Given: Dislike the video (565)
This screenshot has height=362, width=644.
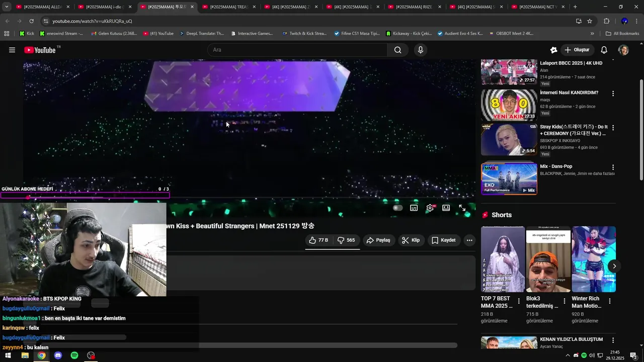Looking at the screenshot, I should pyautogui.click(x=346, y=240).
